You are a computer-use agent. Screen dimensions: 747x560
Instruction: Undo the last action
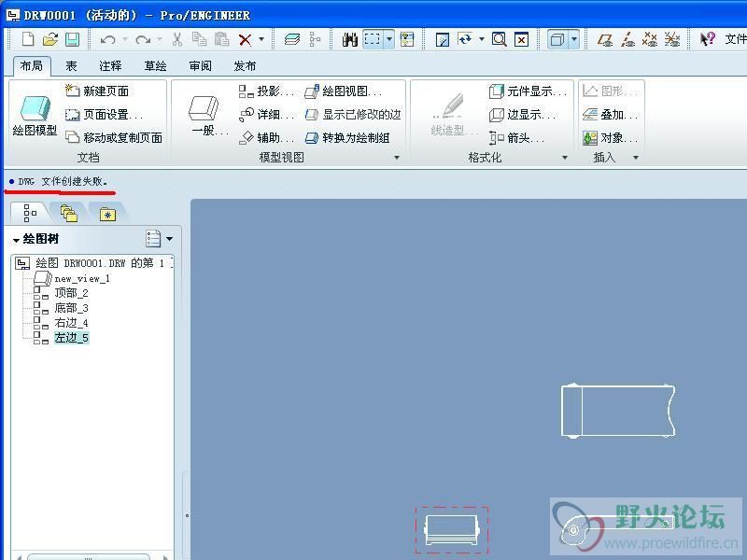107,39
